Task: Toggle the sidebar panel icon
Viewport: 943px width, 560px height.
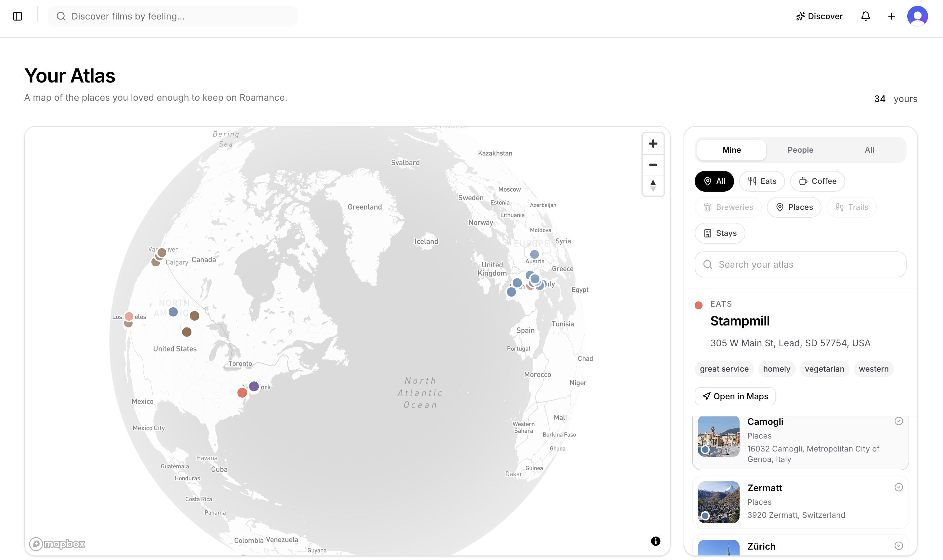Action: [17, 16]
